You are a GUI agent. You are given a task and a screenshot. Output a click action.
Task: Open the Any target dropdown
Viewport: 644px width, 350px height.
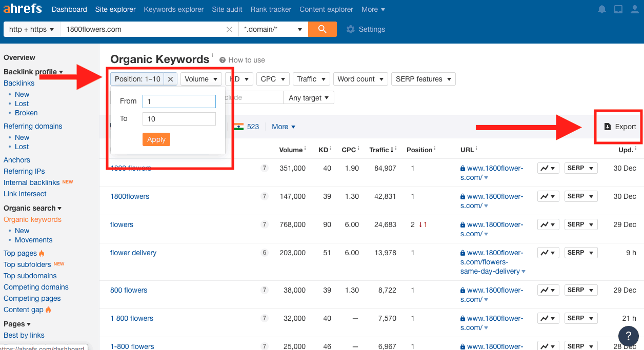310,98
